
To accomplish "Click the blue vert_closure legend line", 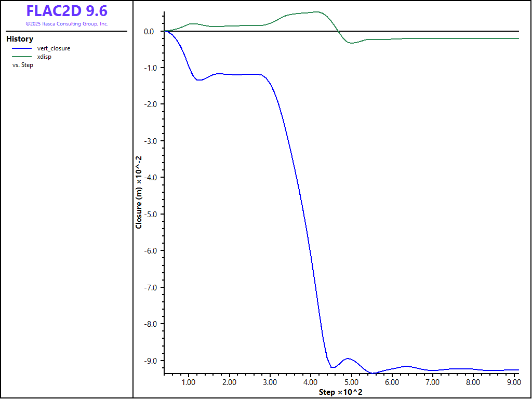I will [x=22, y=48].
